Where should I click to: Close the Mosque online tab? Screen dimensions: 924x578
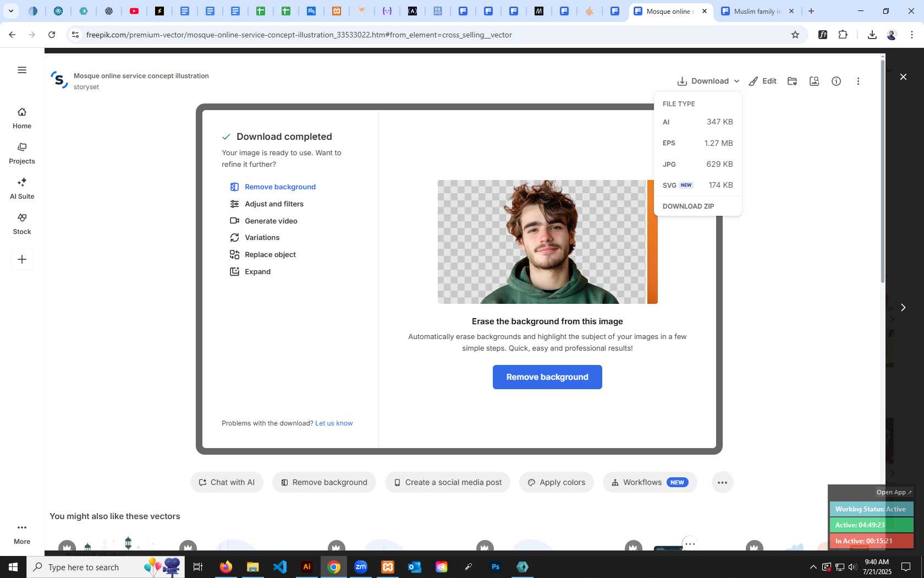tap(704, 11)
